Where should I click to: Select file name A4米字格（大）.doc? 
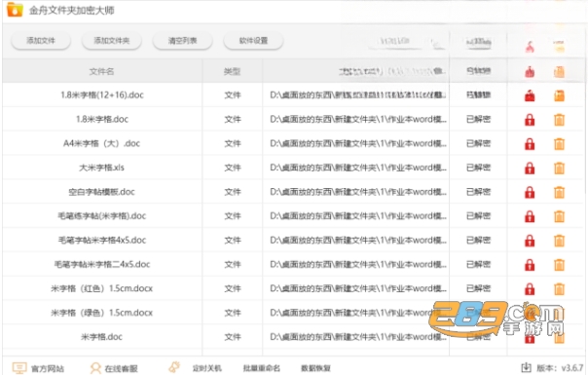[x=101, y=143]
